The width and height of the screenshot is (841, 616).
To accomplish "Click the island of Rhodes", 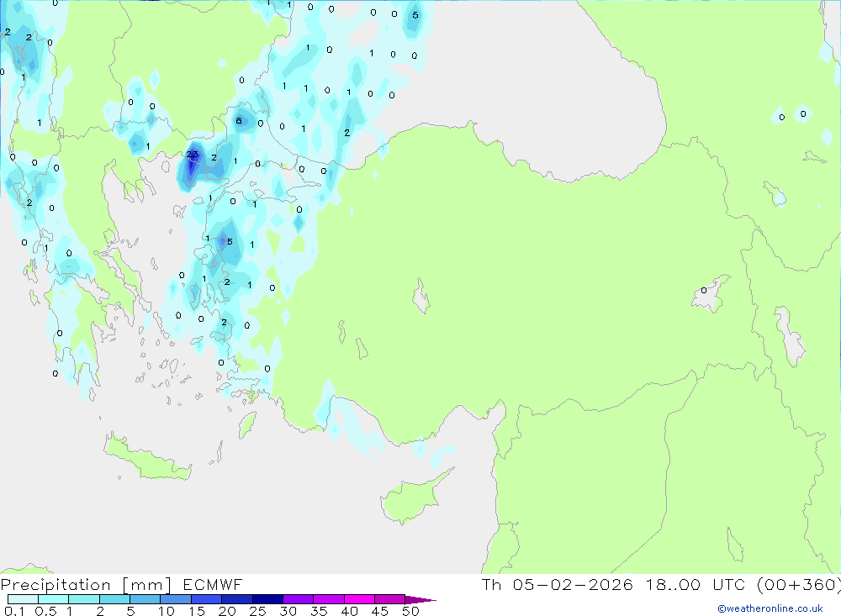I will click(247, 424).
